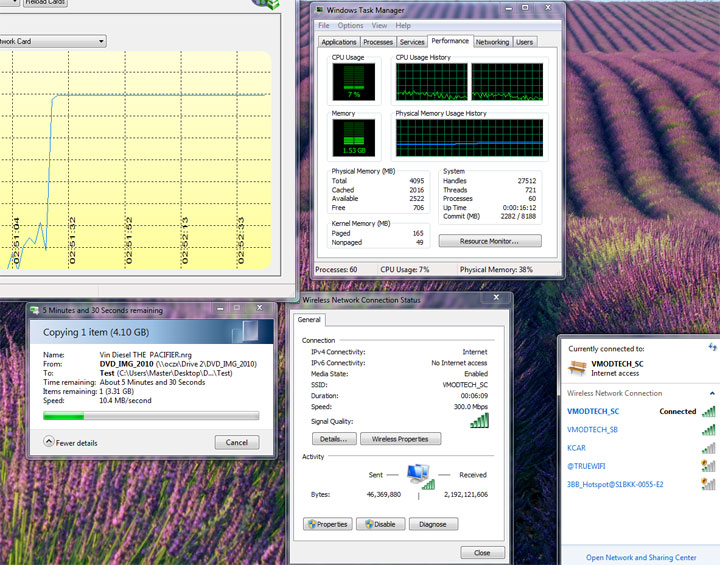Click the CPU Usage gauge in Task Manager

(x=352, y=83)
